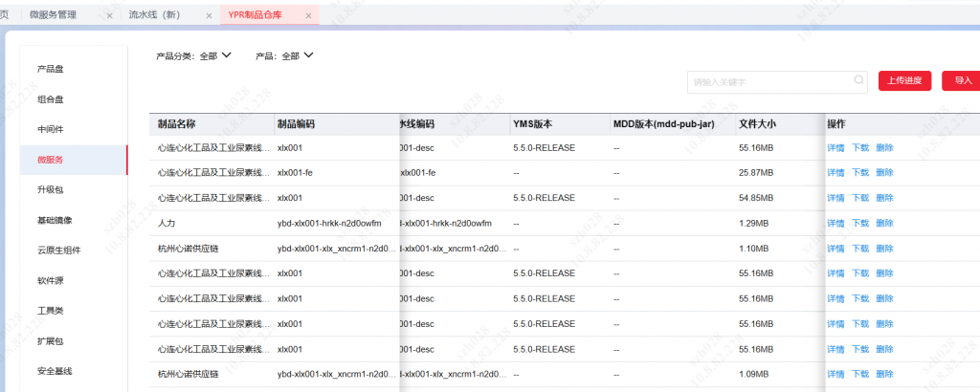Select 中间件 category in sidebar
Viewport: 980px width, 392px height.
[51, 129]
